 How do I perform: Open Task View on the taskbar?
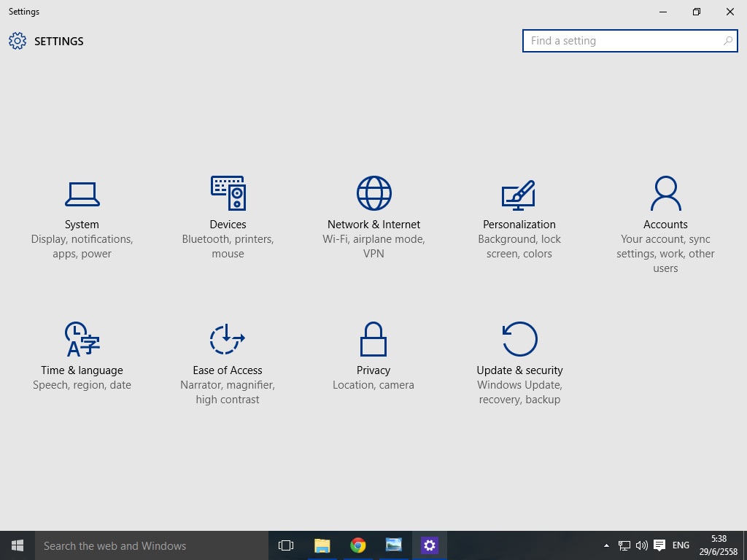tap(286, 545)
